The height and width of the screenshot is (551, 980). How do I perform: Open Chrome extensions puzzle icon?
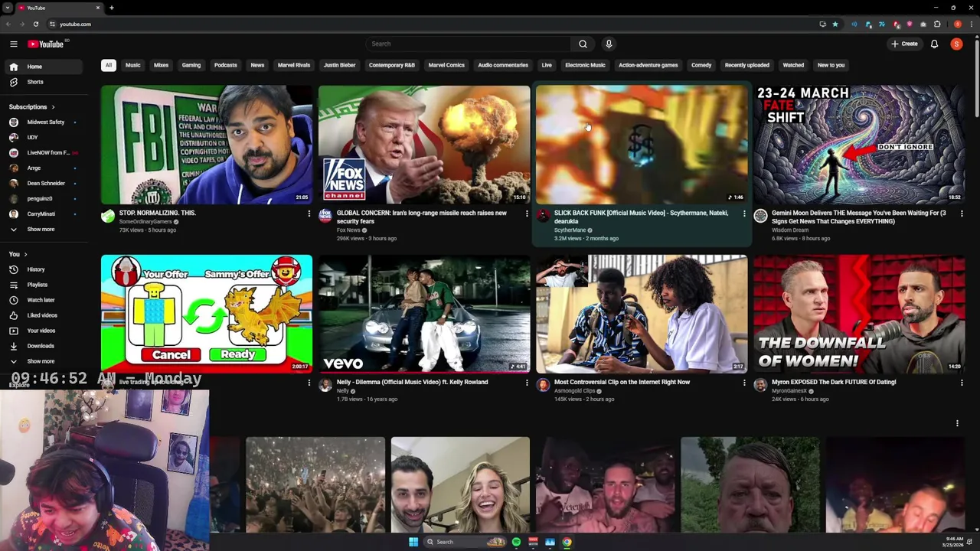click(936, 24)
